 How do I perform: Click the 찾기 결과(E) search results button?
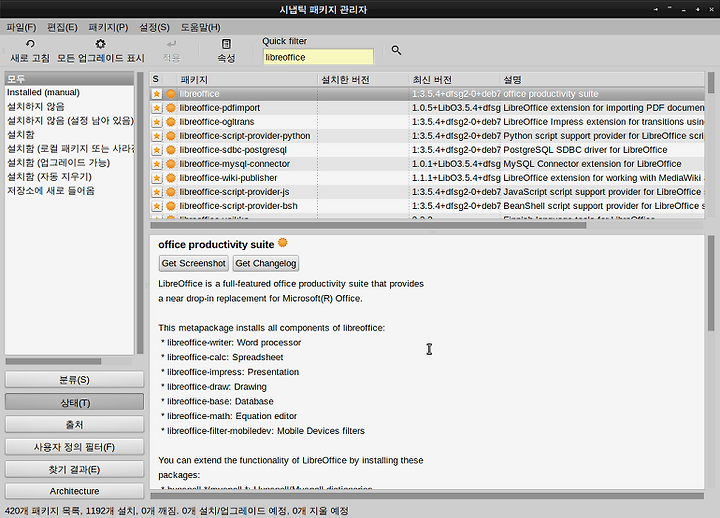tap(74, 469)
